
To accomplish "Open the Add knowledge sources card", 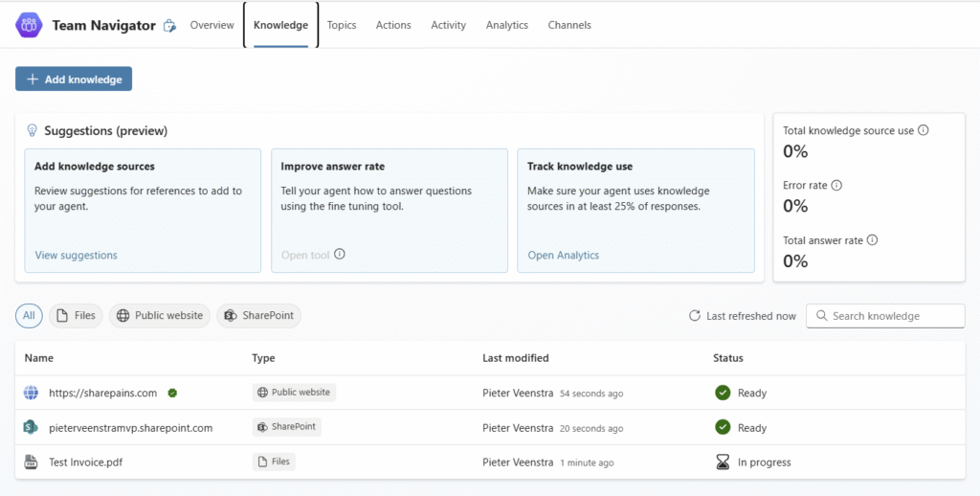I will point(143,210).
